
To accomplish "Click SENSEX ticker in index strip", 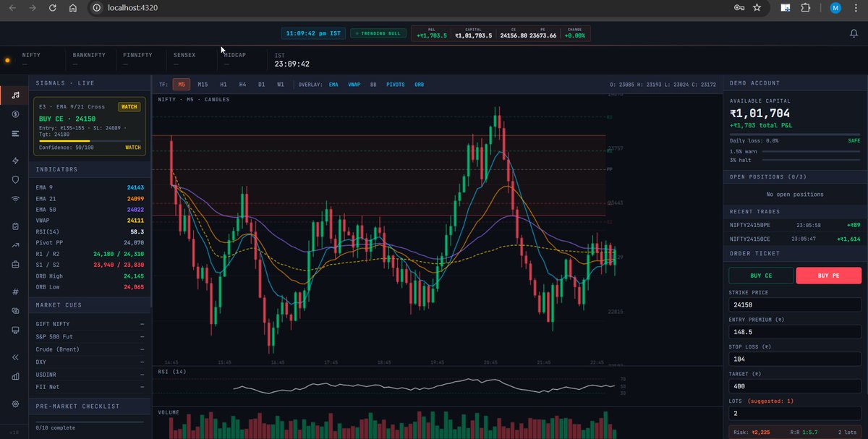I will (190, 59).
